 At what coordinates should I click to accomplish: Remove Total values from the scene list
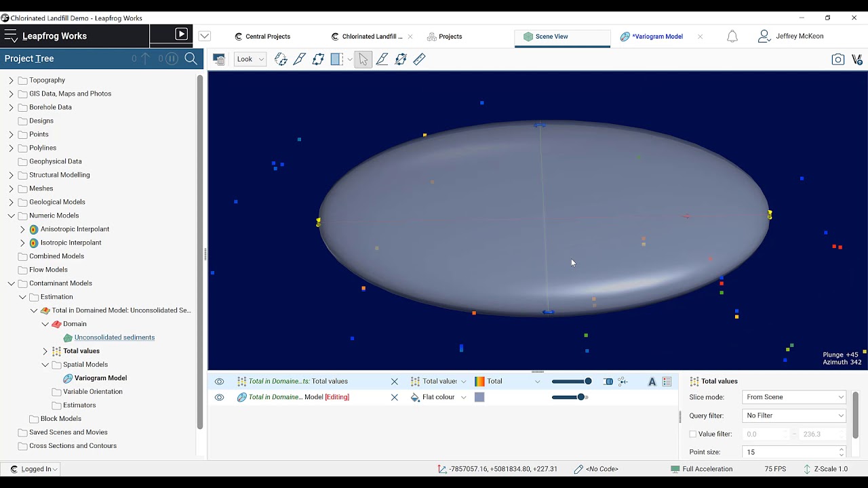395,382
